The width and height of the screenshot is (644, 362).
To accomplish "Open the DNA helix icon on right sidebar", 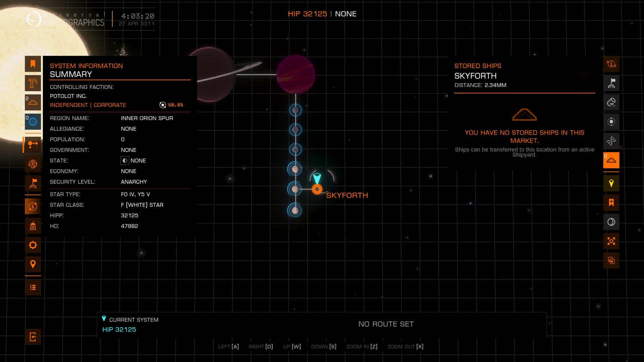I will point(611,141).
